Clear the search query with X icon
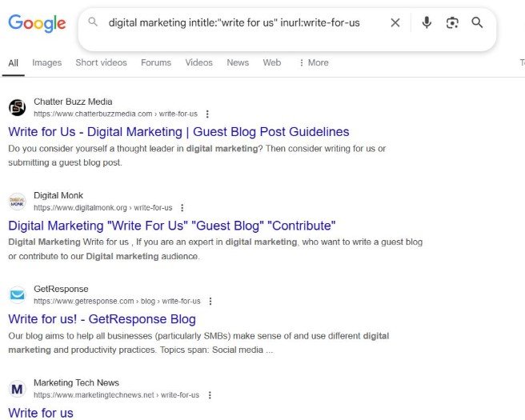The image size is (525, 420). pyautogui.click(x=395, y=22)
